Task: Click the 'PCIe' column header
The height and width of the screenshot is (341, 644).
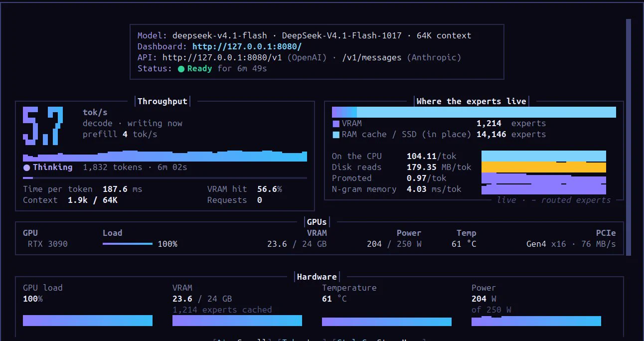Action: [606, 233]
